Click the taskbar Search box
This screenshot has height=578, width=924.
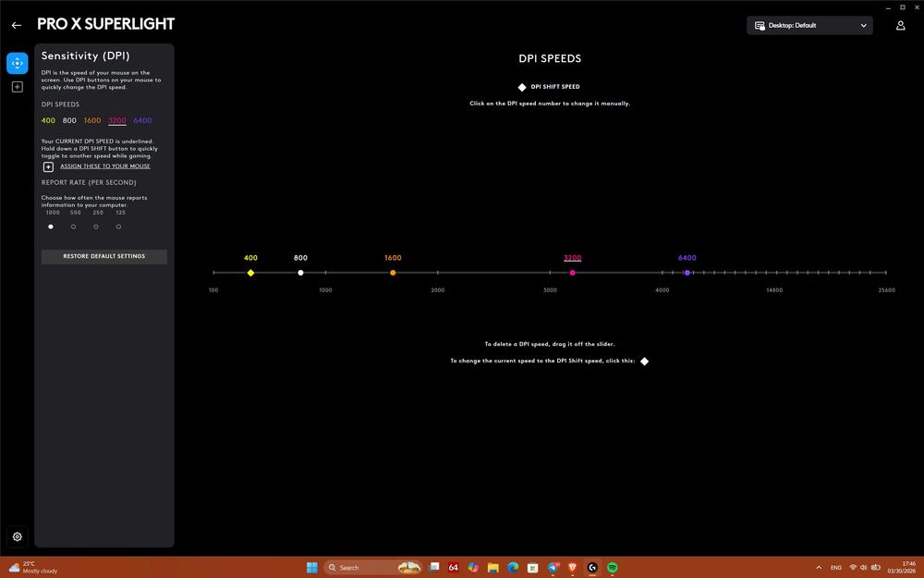point(373,568)
